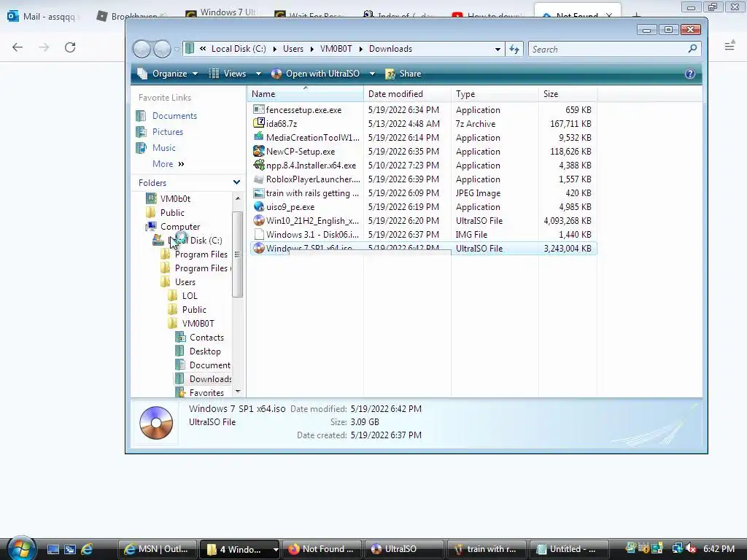Open the browser hamburger menu

tap(729, 46)
